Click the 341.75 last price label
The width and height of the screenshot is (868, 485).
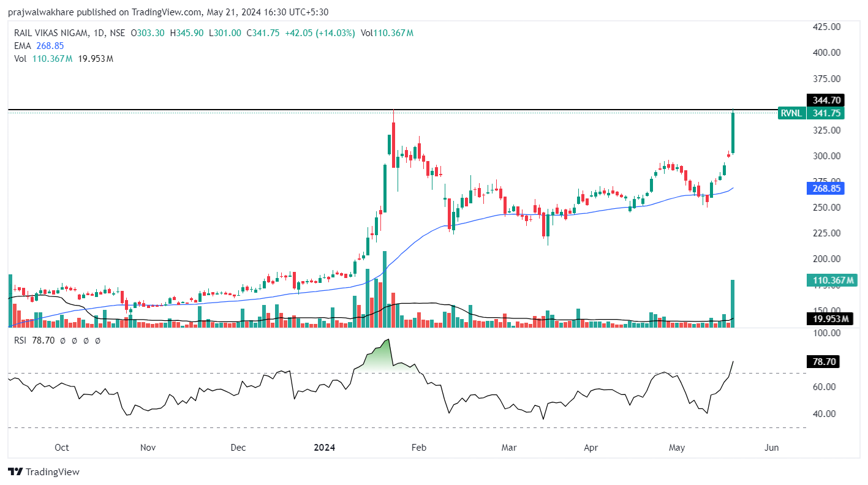[x=826, y=113]
